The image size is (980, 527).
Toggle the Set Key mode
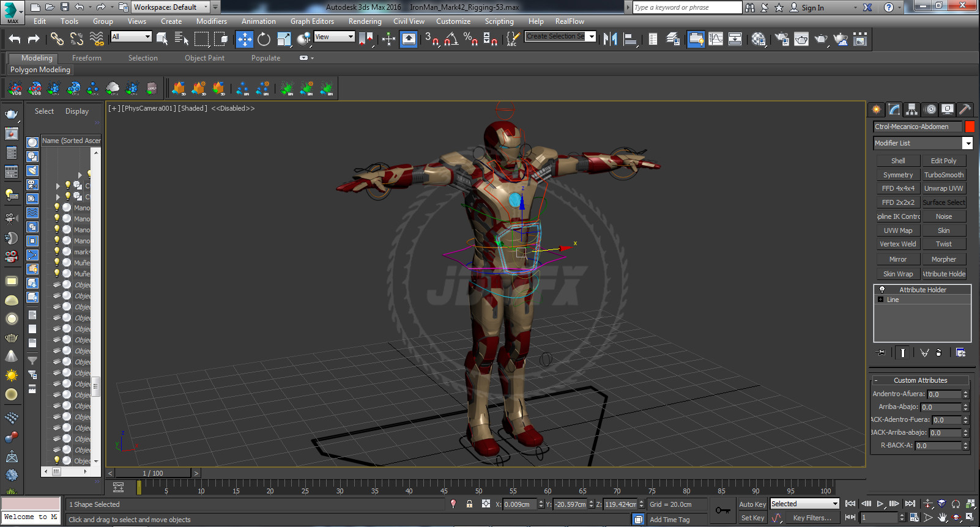tap(752, 518)
